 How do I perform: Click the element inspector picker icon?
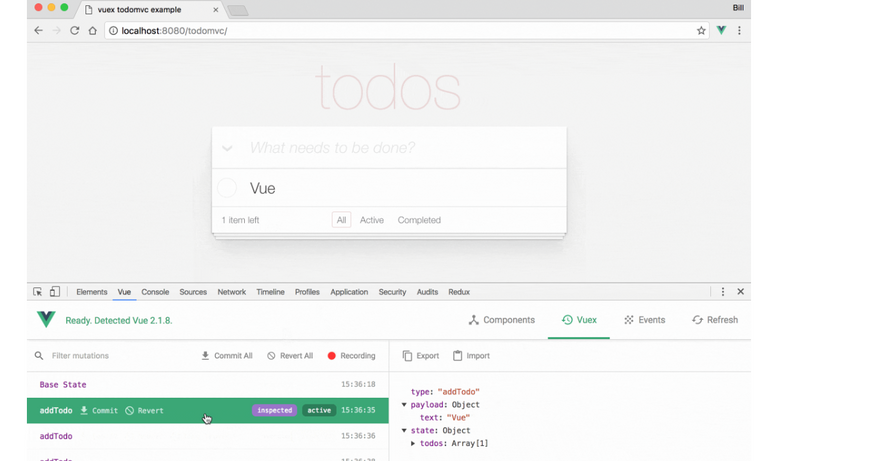(38, 292)
